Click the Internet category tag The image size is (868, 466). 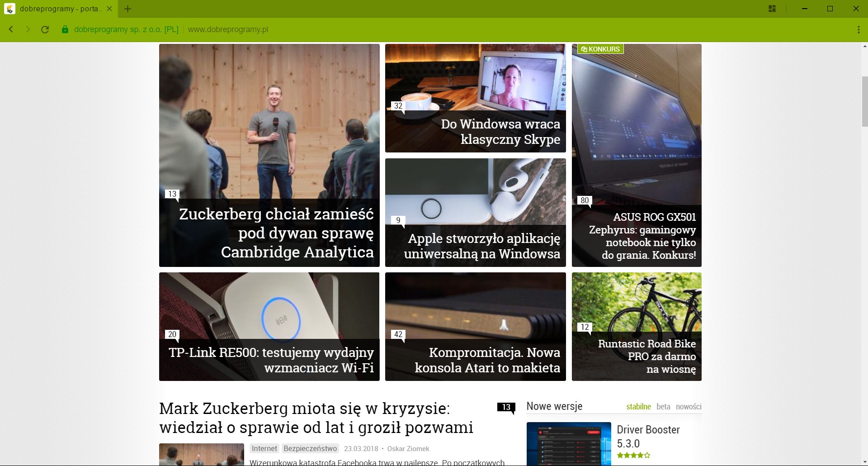point(264,448)
